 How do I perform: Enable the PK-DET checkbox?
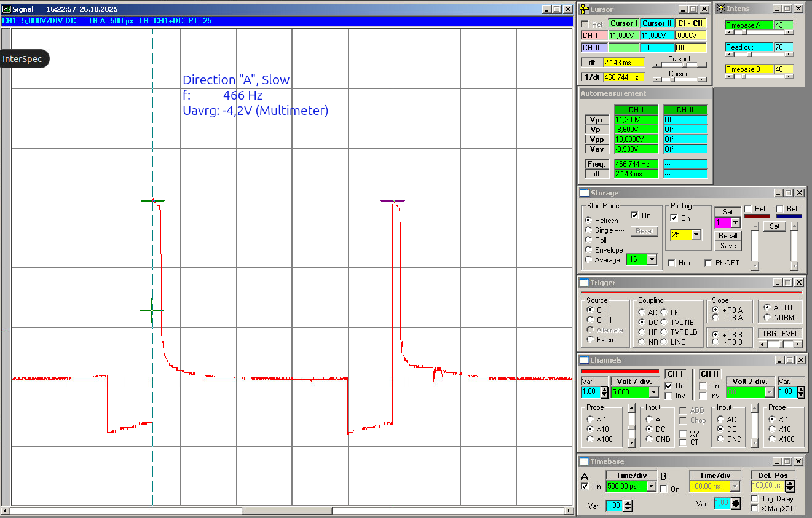[709, 263]
